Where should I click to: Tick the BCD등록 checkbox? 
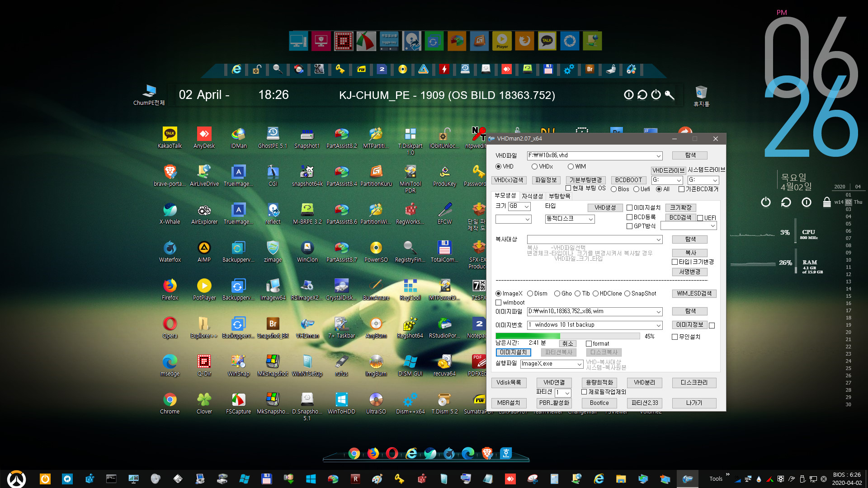pos(629,217)
